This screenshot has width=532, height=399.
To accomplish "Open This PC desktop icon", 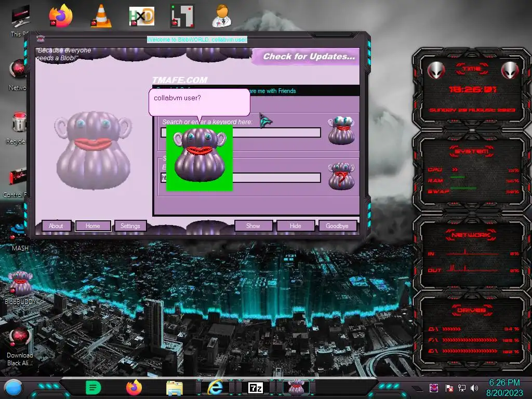I will point(20,20).
